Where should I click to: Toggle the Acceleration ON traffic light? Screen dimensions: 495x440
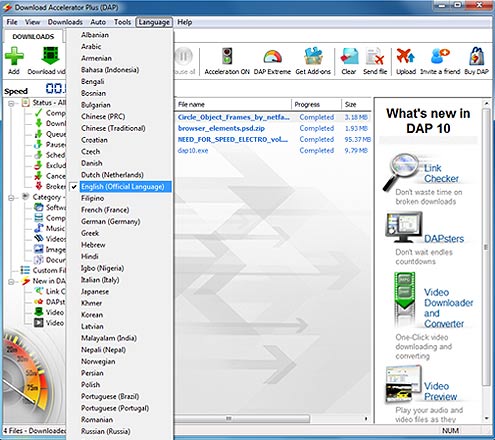pos(227,56)
